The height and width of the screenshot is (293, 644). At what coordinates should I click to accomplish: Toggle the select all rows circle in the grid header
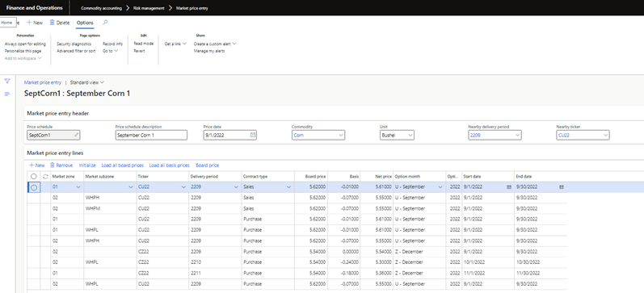click(x=34, y=177)
